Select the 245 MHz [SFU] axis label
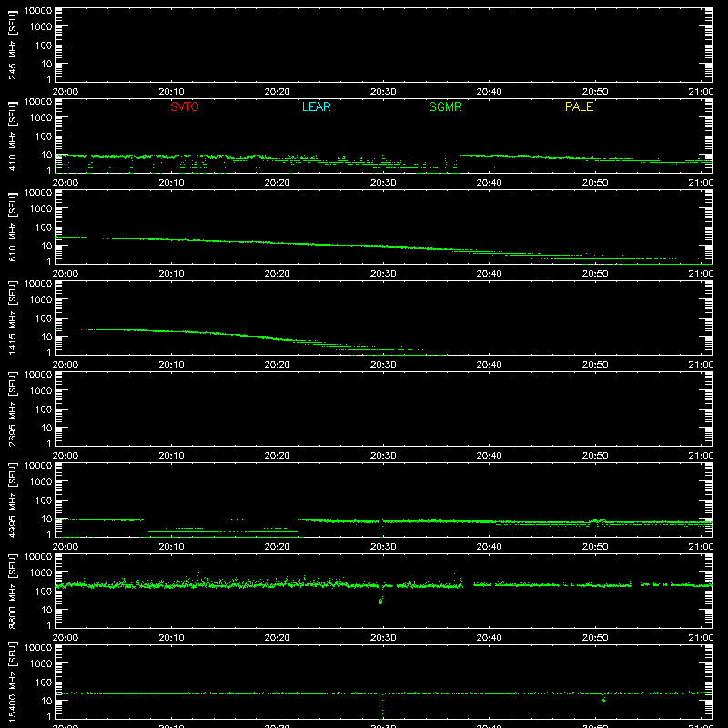Image resolution: width=728 pixels, height=728 pixels. 12,45
